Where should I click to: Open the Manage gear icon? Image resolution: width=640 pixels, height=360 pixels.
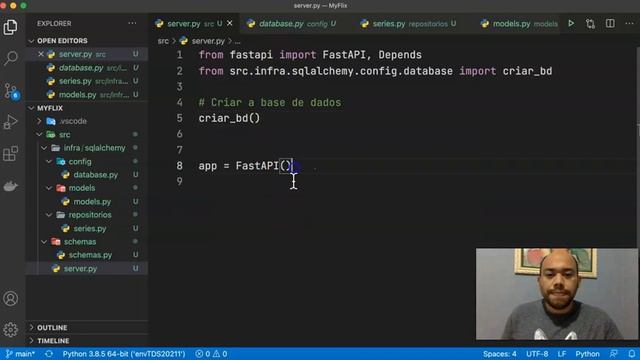pos(11,329)
